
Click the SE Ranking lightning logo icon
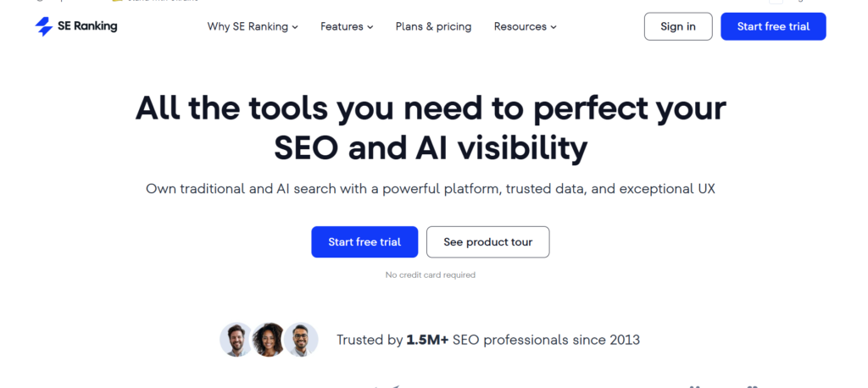pyautogui.click(x=44, y=26)
